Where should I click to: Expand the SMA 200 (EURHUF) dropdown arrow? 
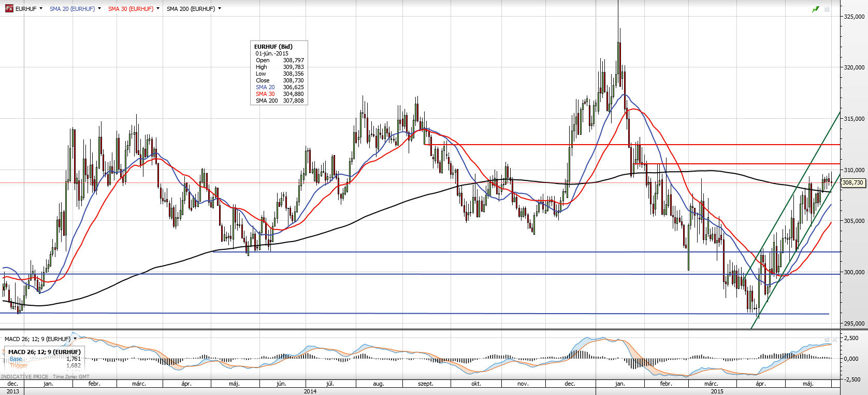[220, 9]
